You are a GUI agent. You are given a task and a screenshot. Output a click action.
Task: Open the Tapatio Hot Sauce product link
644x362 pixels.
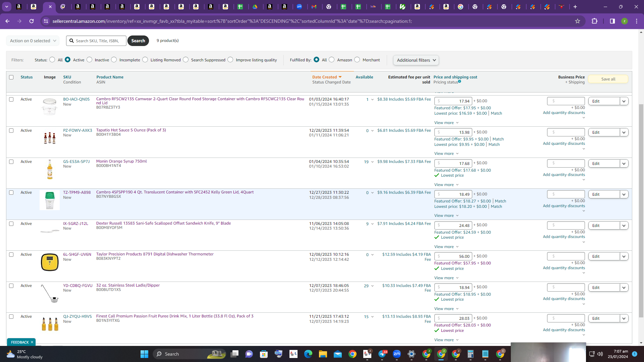(131, 130)
